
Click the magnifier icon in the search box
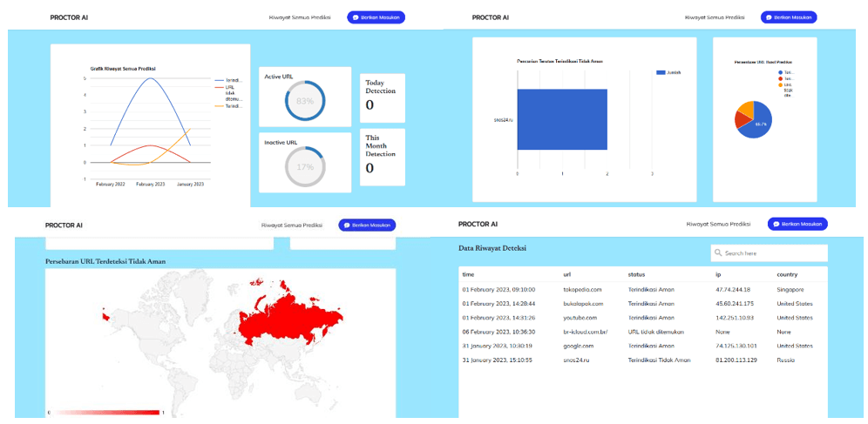point(718,253)
